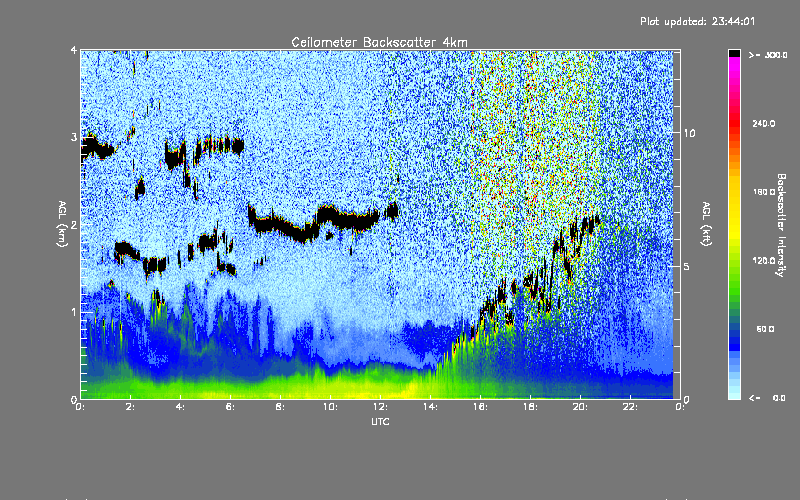Click the "14:" x-axis time tick
This screenshot has height=500, width=800.
pos(430,407)
